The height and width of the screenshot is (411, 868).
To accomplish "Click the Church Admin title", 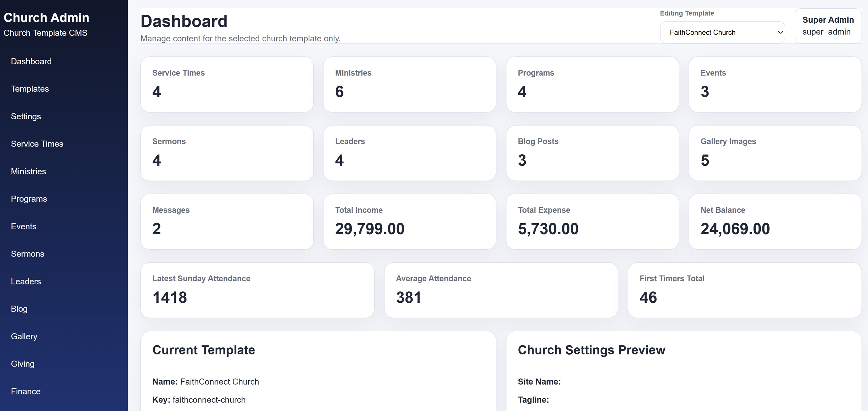I will pos(46,17).
